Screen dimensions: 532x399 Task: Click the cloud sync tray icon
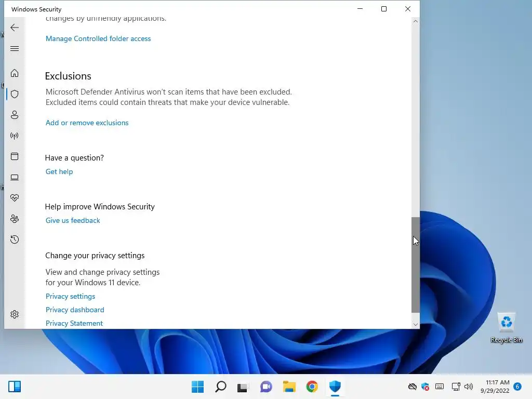click(x=412, y=387)
